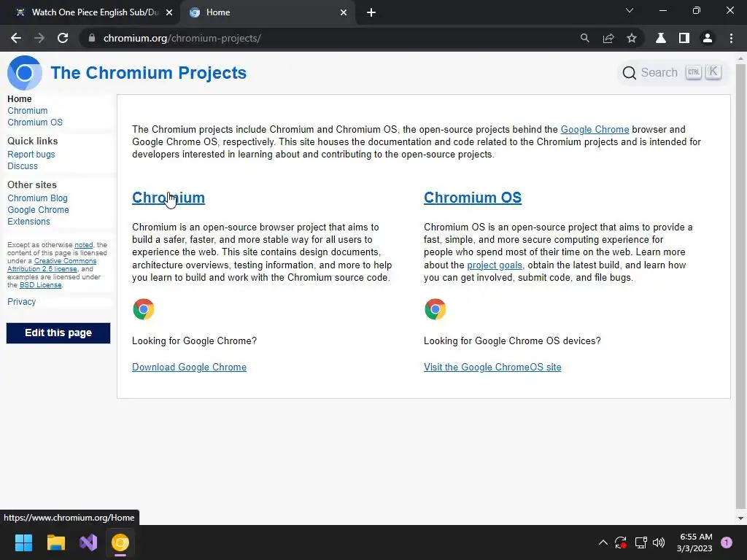747x560 pixels.
Task: Click the search magnifier icon on page
Action: point(630,73)
